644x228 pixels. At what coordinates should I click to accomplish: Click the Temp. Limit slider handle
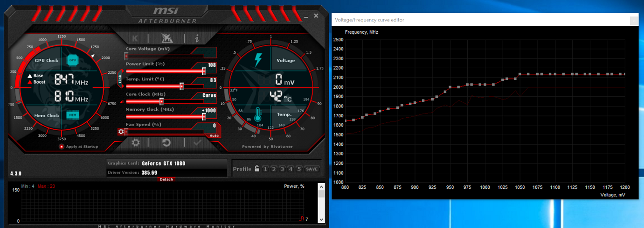tap(181, 86)
